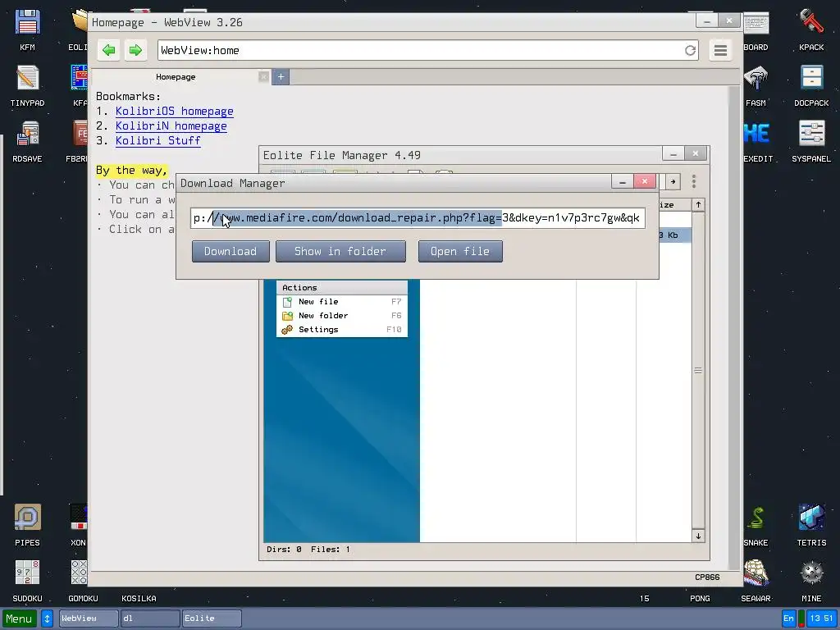Click the En language indicator
The width and height of the screenshot is (840, 630).
(x=788, y=619)
